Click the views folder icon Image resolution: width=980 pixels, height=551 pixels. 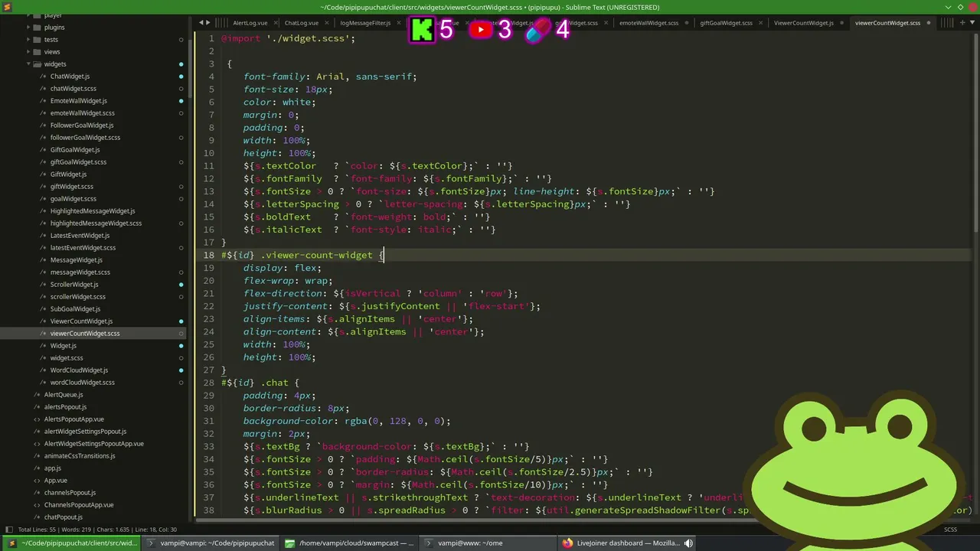coord(38,52)
